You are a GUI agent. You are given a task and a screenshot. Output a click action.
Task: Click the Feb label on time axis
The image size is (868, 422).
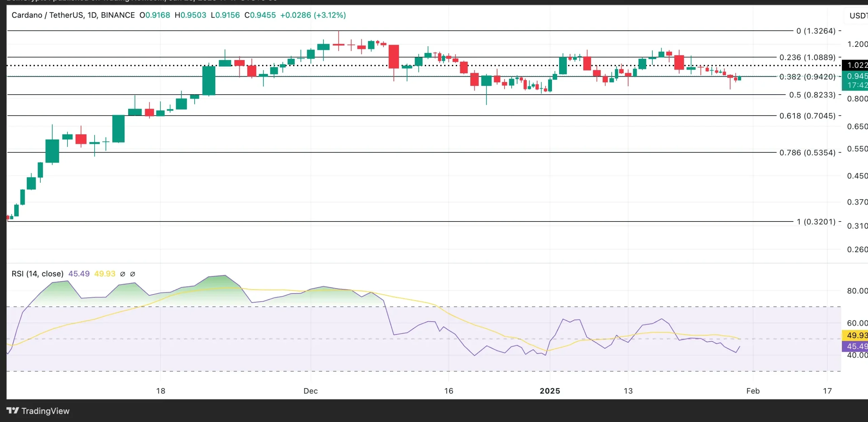coord(753,391)
